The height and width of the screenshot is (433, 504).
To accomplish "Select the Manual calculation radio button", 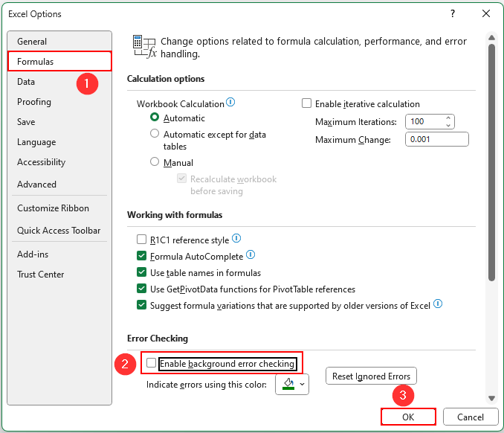I will (155, 161).
